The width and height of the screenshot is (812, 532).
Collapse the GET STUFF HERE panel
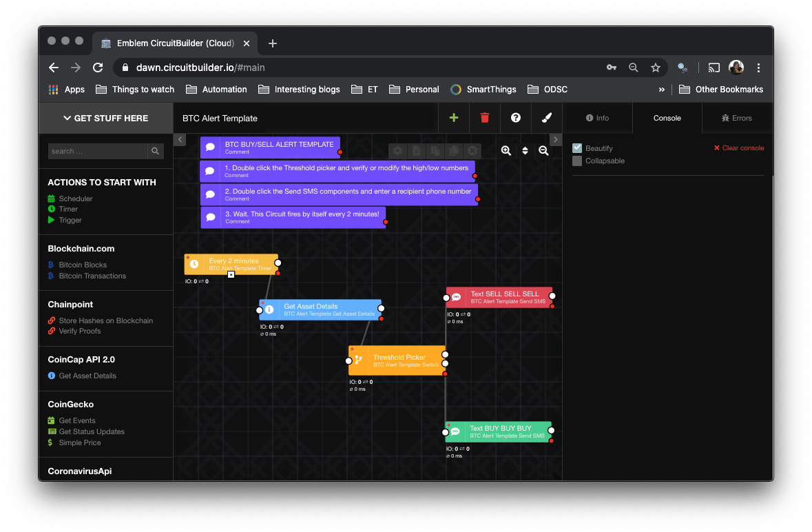click(105, 118)
